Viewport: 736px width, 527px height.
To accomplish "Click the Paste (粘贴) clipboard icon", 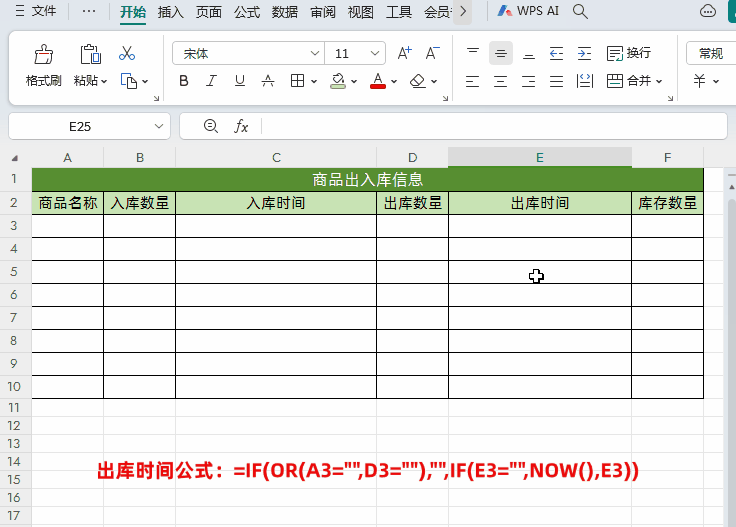I will [90, 55].
